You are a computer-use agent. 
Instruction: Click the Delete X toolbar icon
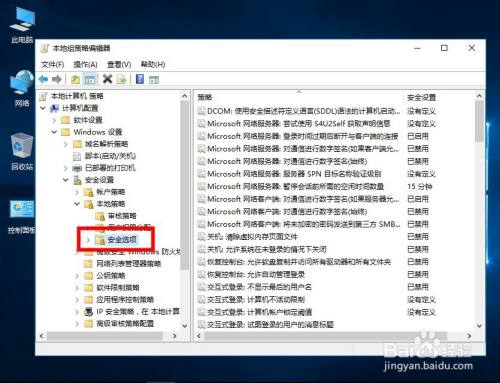107,79
